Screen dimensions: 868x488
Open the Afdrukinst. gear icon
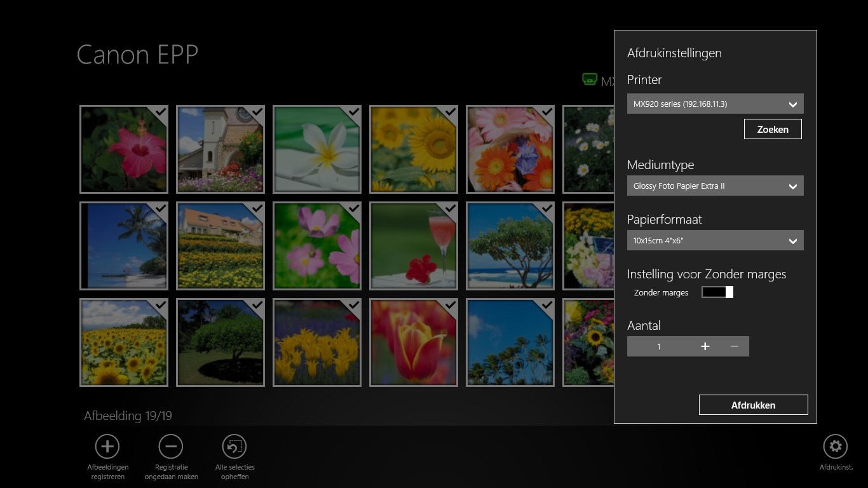point(835,447)
